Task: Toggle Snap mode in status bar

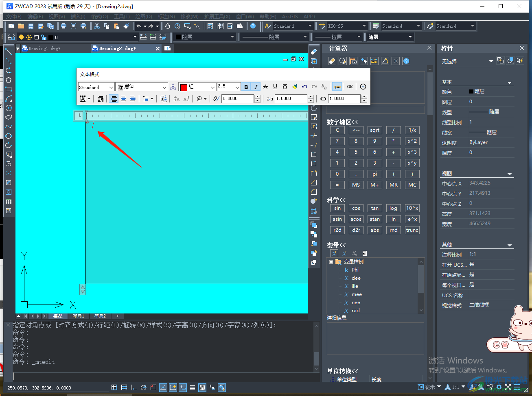Action: (x=114, y=387)
